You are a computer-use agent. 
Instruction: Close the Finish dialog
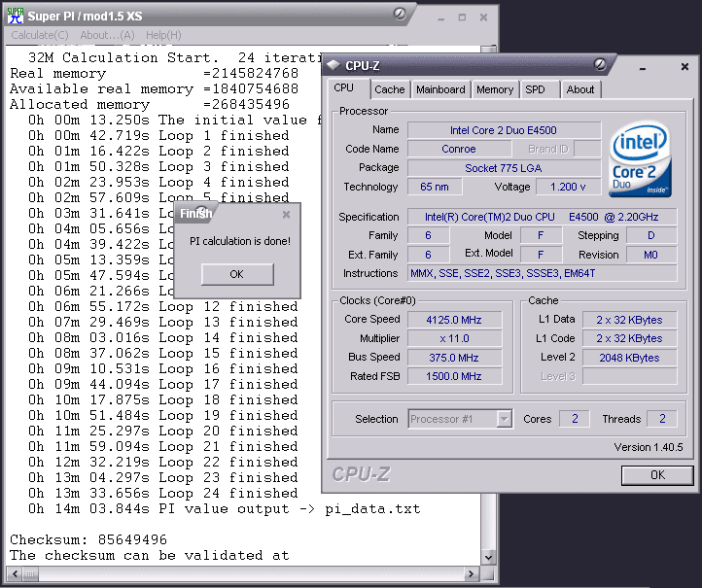[287, 215]
